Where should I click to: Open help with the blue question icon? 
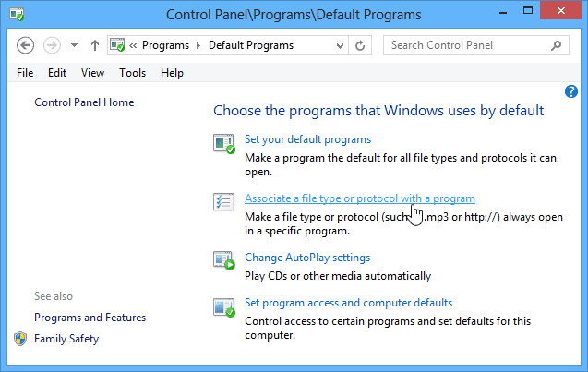(571, 91)
